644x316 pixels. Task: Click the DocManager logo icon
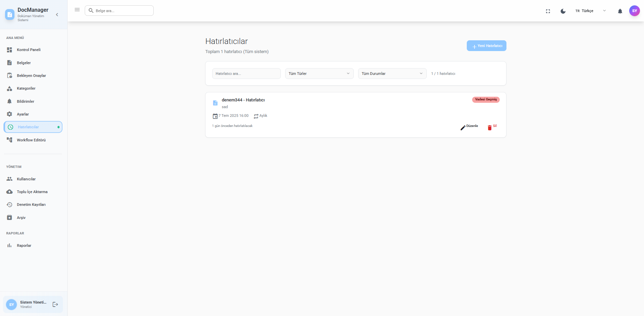point(10,14)
